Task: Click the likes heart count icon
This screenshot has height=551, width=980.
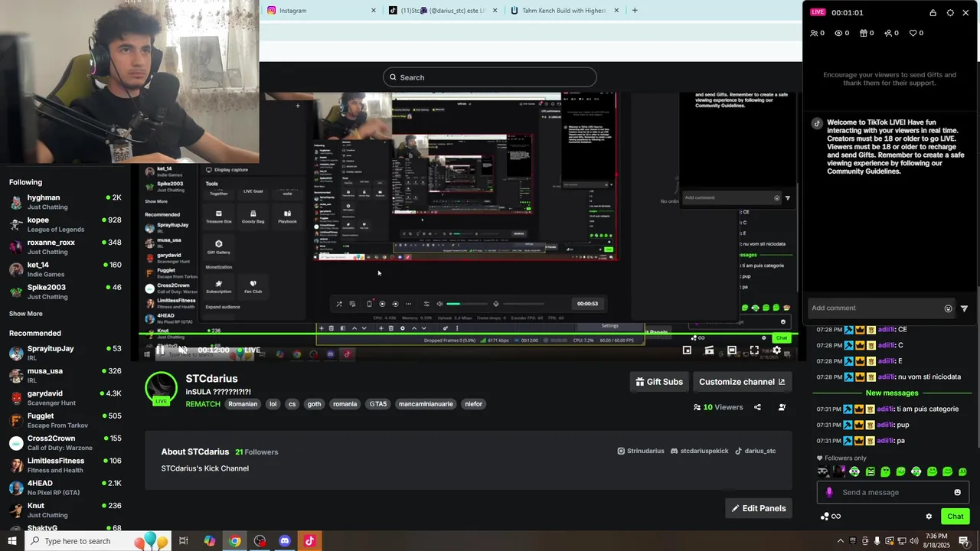Action: (x=913, y=33)
